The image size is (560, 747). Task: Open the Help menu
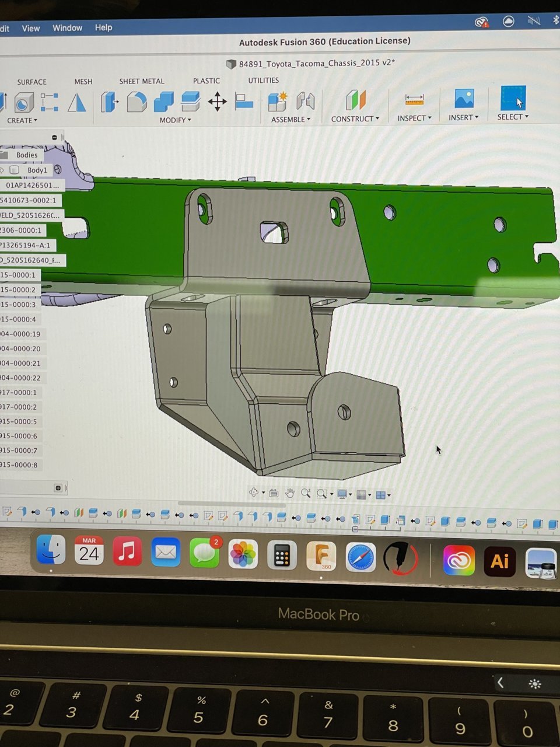(103, 27)
